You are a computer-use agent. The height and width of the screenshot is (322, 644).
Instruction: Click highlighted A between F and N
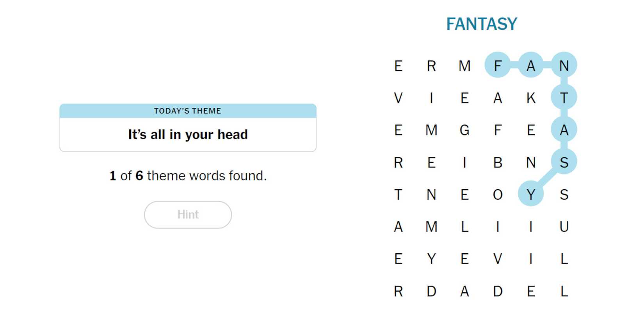[x=530, y=65]
